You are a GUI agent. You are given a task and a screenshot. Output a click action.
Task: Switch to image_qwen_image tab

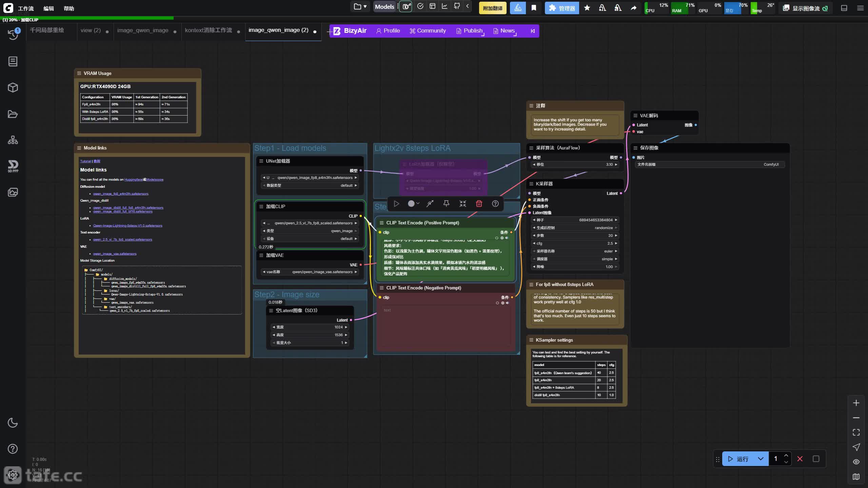click(x=143, y=30)
